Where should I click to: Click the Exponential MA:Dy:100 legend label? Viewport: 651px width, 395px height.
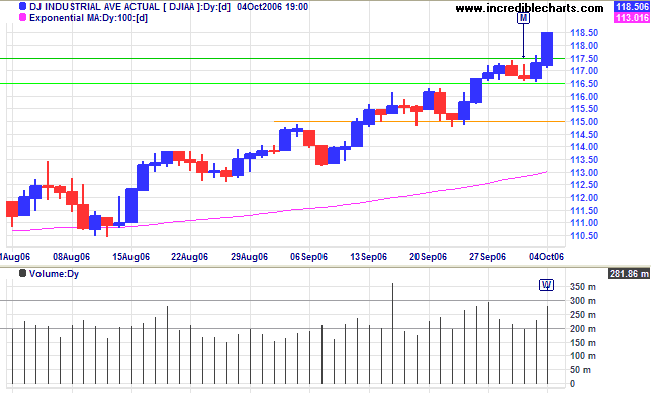tap(88, 18)
